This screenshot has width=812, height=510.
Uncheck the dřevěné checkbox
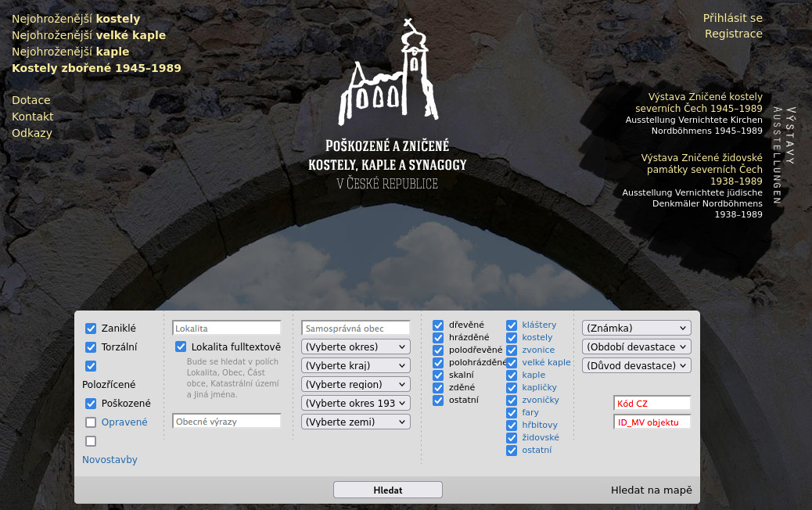(x=438, y=325)
